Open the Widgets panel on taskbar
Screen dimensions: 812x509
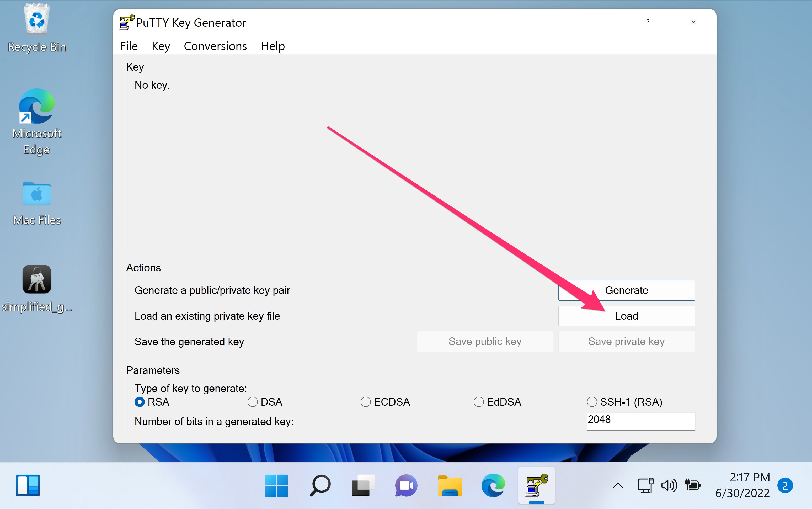click(x=28, y=485)
